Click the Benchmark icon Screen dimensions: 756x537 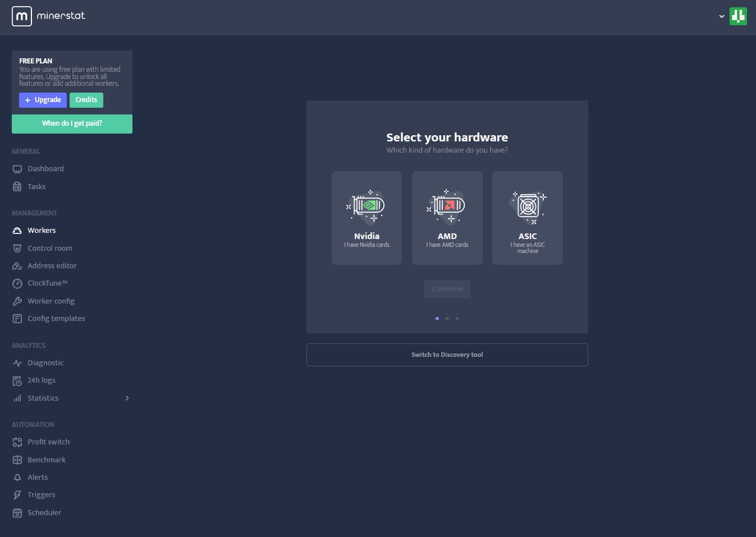click(17, 460)
